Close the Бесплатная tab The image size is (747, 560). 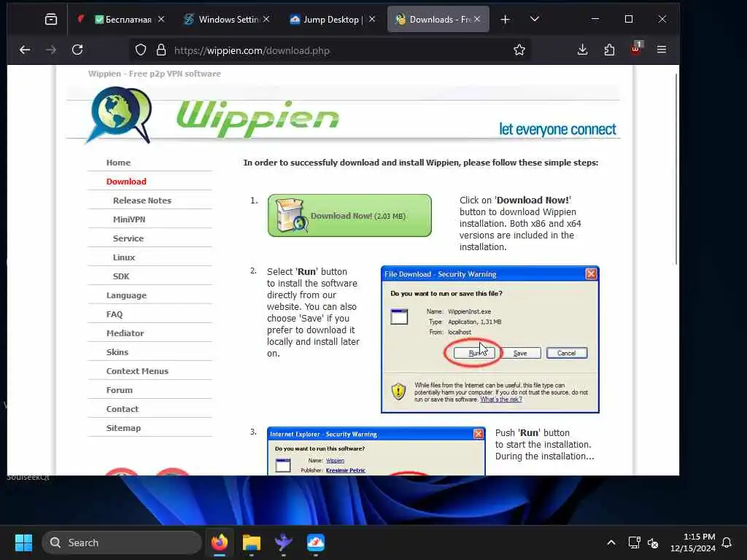tap(161, 19)
